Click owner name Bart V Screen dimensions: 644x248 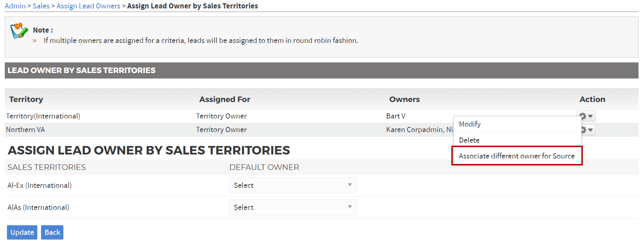point(396,116)
